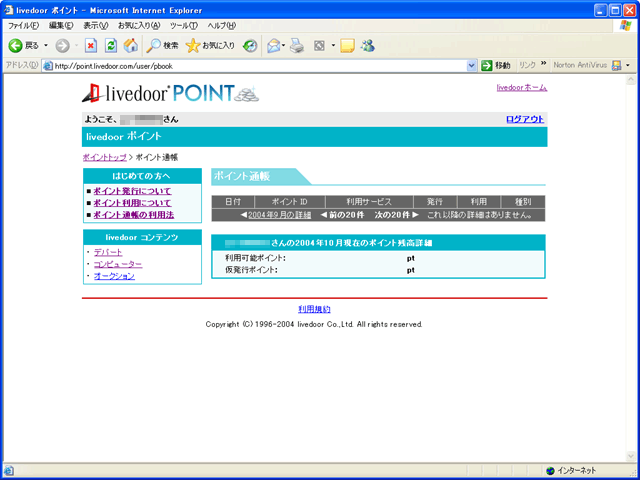The image size is (640, 480).
Task: Open the History clock icon
Action: (x=250, y=46)
